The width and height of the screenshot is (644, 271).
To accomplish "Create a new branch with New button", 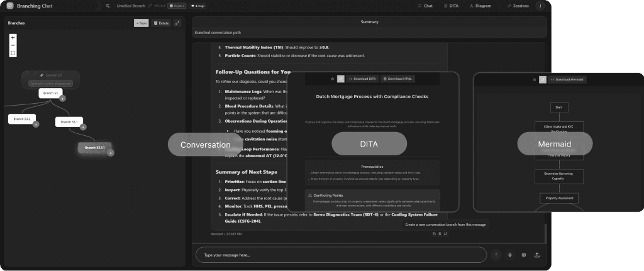I will pyautogui.click(x=142, y=23).
